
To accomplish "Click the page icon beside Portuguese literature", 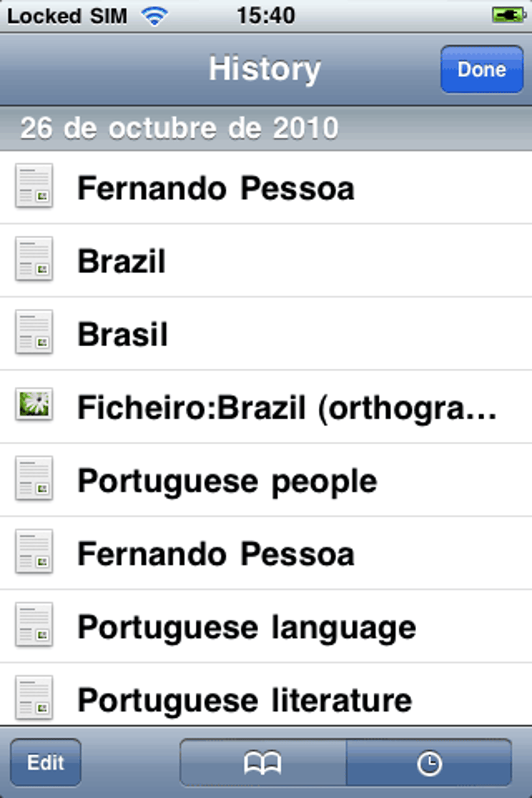I will point(34,698).
